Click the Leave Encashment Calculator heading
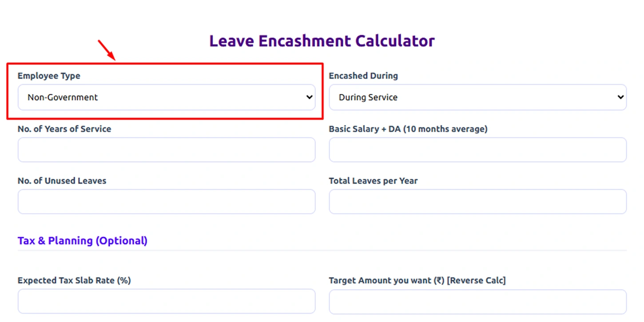 tap(322, 41)
